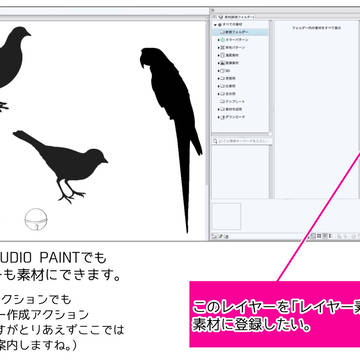360x360 pixels.
Task: Click the 画像素材 picture icon
Action: pos(223,63)
